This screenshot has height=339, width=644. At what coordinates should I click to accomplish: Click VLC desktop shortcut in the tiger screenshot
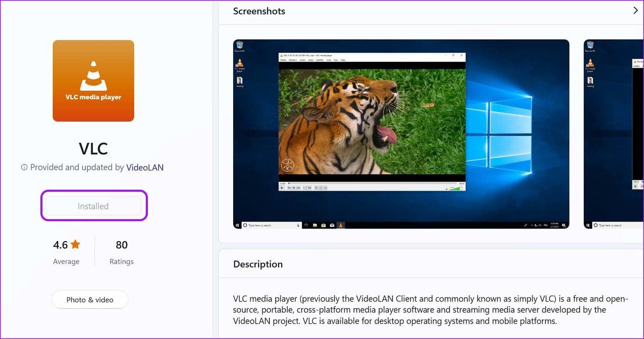tap(239, 64)
